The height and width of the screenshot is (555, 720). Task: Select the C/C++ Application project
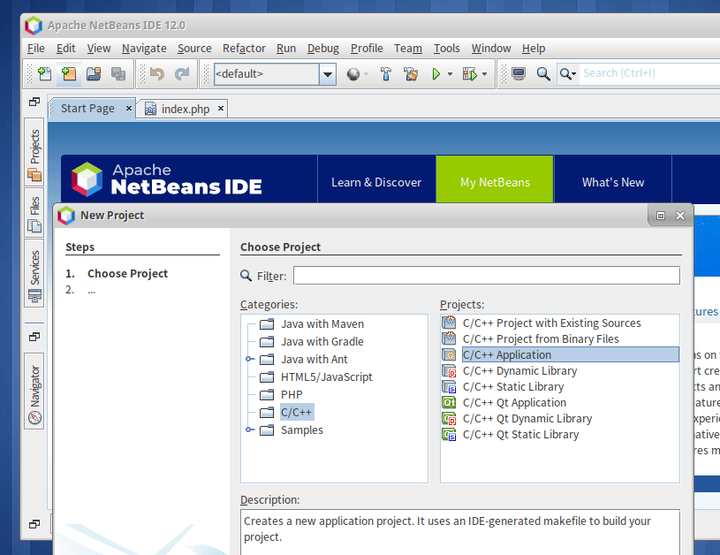point(570,355)
